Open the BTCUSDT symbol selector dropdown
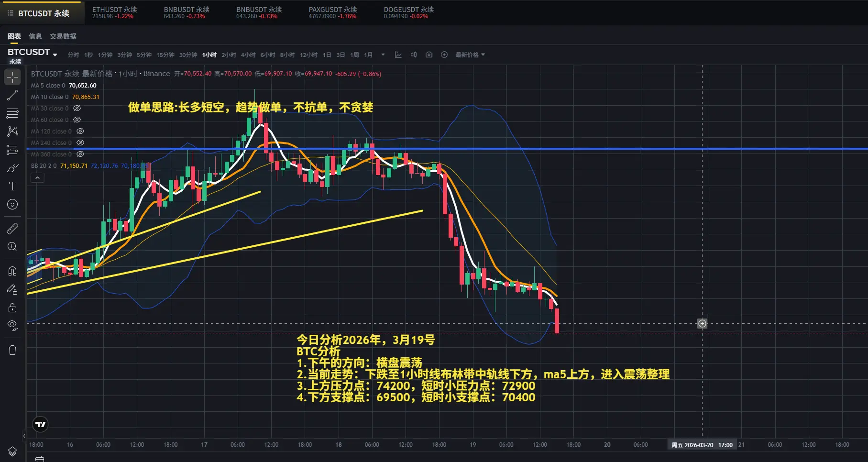Image resolution: width=868 pixels, height=462 pixels. pyautogui.click(x=32, y=53)
